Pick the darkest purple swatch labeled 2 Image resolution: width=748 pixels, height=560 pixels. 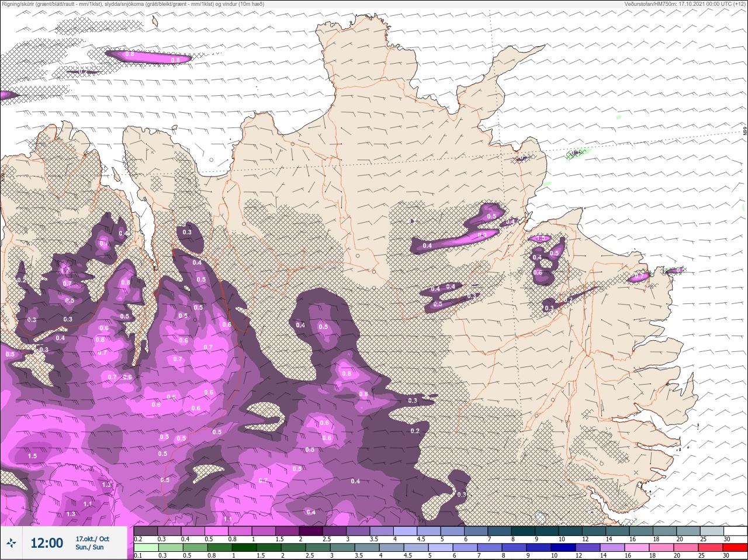coord(311,531)
